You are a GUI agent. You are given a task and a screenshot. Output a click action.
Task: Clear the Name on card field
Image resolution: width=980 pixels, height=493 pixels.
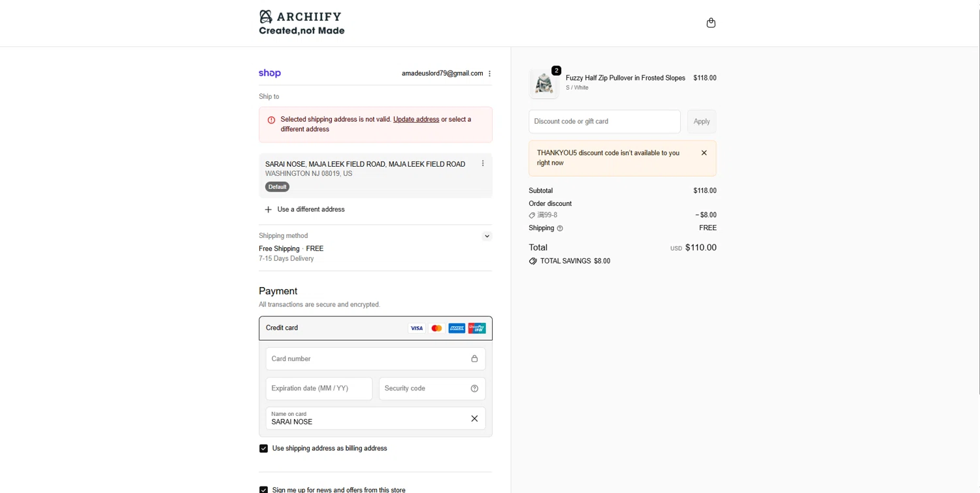click(x=474, y=418)
